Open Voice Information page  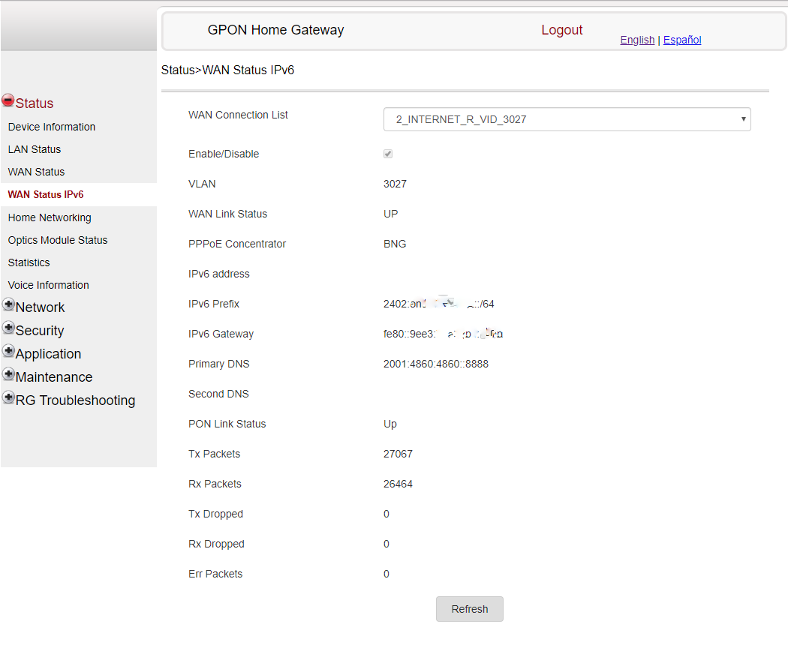pyautogui.click(x=49, y=285)
